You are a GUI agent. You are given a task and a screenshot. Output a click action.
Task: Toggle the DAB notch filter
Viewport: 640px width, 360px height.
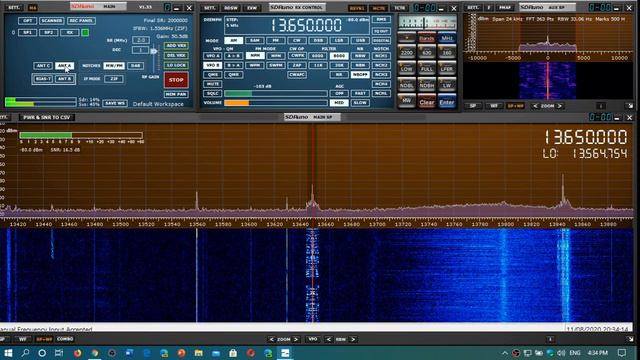click(136, 65)
